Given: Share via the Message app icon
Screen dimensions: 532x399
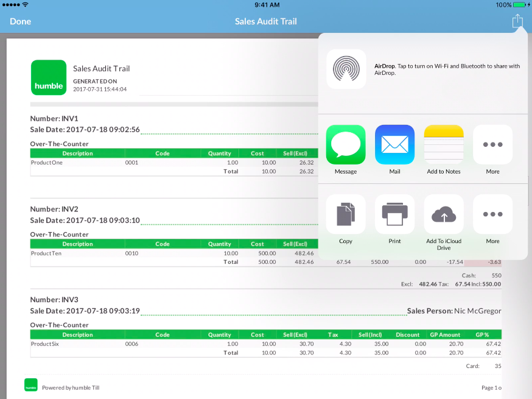Looking at the screenshot, I should tap(346, 144).
